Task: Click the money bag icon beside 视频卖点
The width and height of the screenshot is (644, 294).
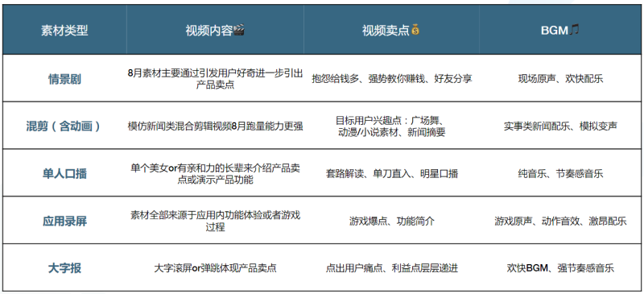Action: tap(415, 30)
